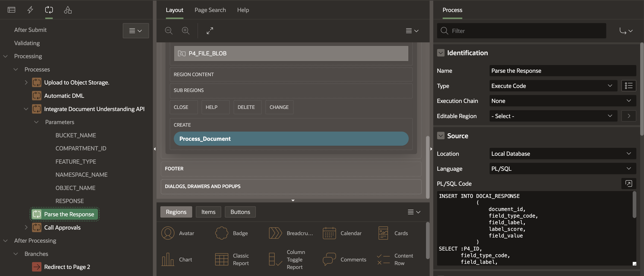Click the zoom in magnifier icon

[x=186, y=31]
